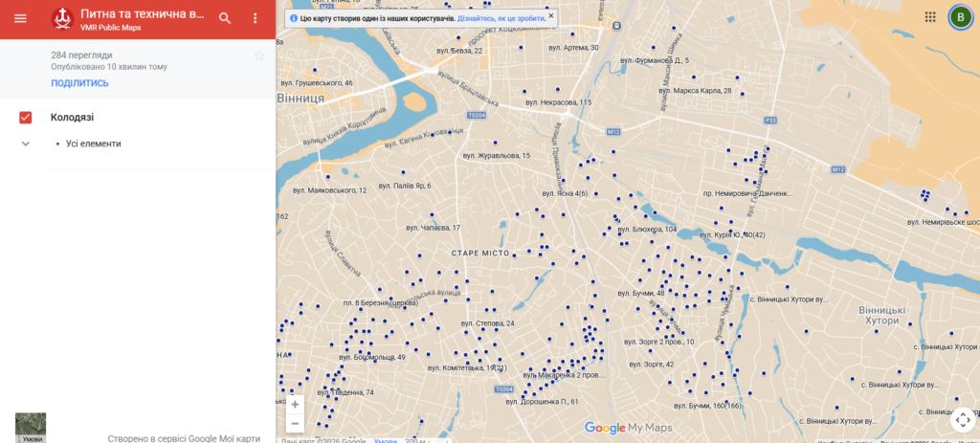
Task: Click the fullscreen pan control icon
Action: pyautogui.click(x=963, y=419)
